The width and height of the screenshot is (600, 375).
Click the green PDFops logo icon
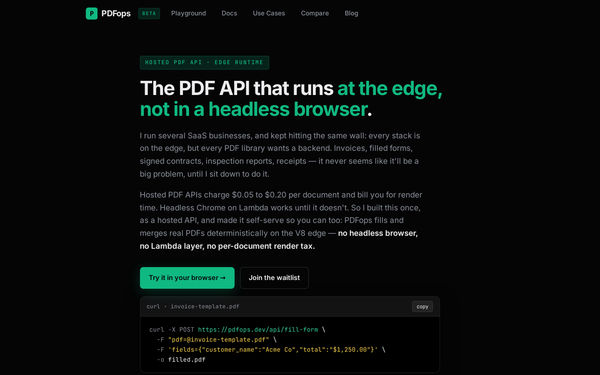coord(91,13)
